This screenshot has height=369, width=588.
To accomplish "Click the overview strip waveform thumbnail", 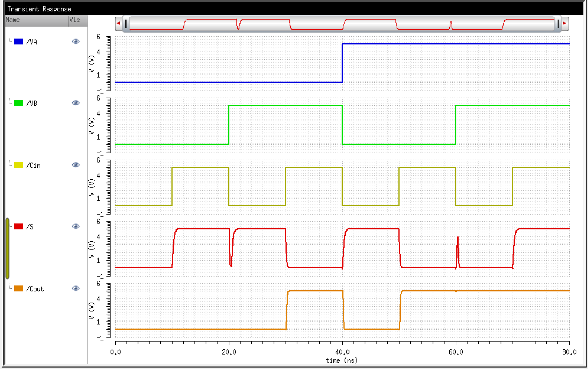I will tap(342, 24).
